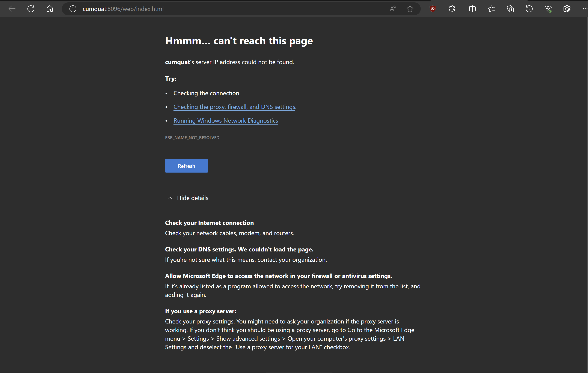Open uBlock Origin extension
This screenshot has width=588, height=373.
click(x=433, y=9)
